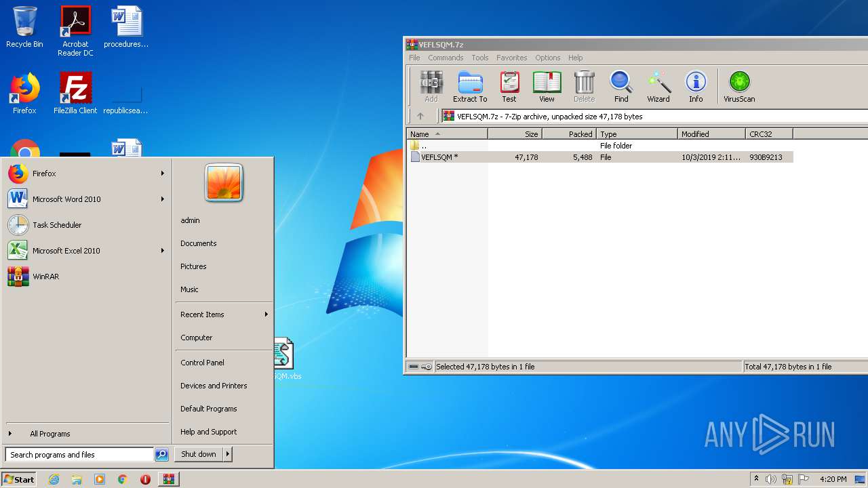Select the parent folder '..' row

pyautogui.click(x=600, y=146)
